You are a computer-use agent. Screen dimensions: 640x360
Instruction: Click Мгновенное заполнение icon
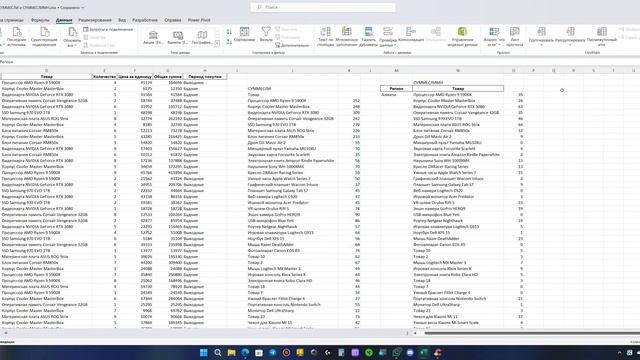[347, 37]
